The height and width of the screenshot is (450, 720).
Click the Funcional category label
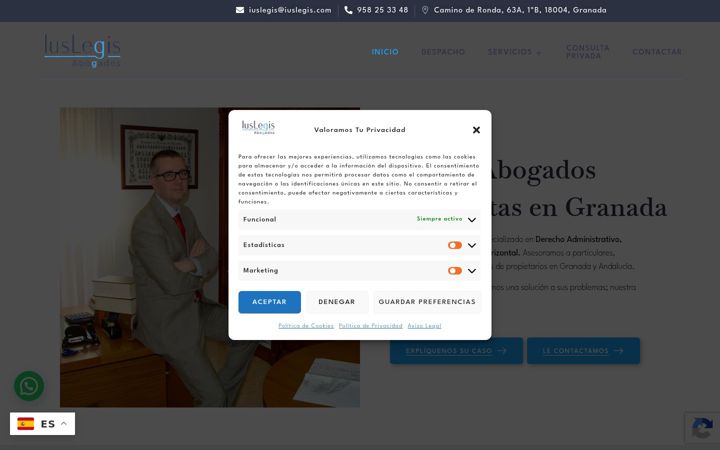click(x=260, y=219)
